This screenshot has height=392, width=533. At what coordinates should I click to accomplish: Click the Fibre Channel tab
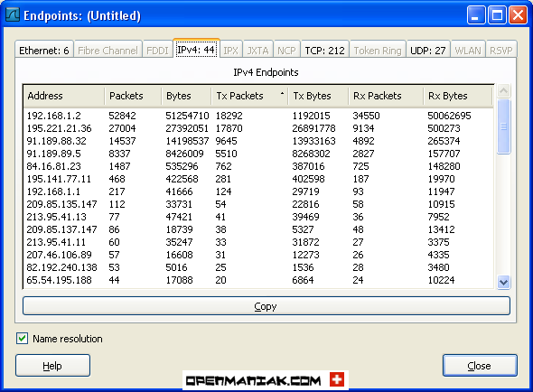[x=108, y=51]
